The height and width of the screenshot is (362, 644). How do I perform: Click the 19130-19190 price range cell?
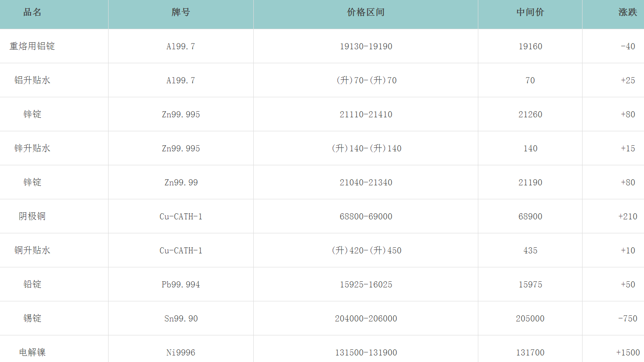point(366,46)
